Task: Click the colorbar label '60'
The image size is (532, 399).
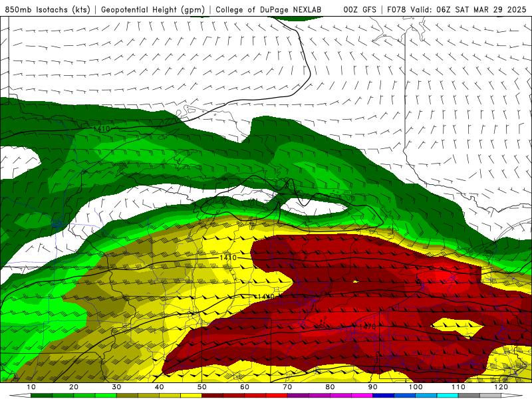Action: pyautogui.click(x=245, y=387)
